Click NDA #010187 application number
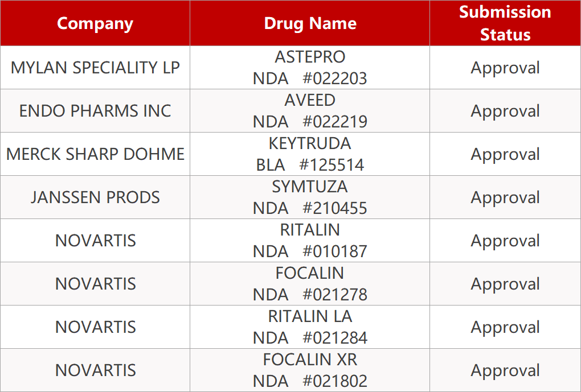Viewport: 581px width, 392px height. 310,251
